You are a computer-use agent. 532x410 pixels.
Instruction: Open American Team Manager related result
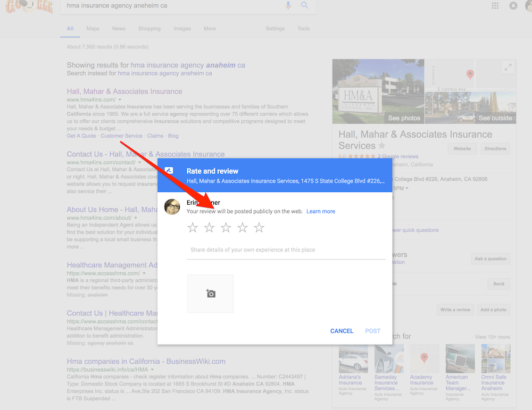pyautogui.click(x=460, y=372)
